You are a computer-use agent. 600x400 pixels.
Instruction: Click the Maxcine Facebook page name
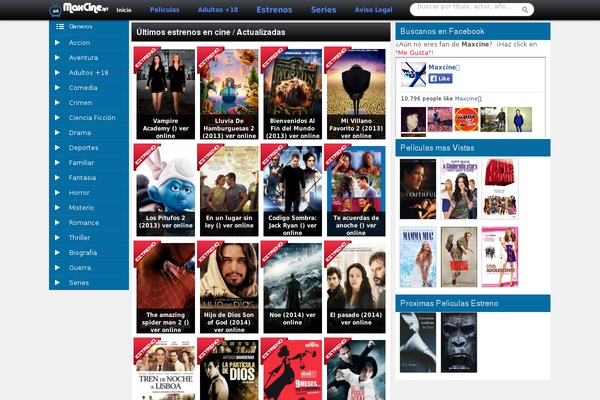pos(443,67)
